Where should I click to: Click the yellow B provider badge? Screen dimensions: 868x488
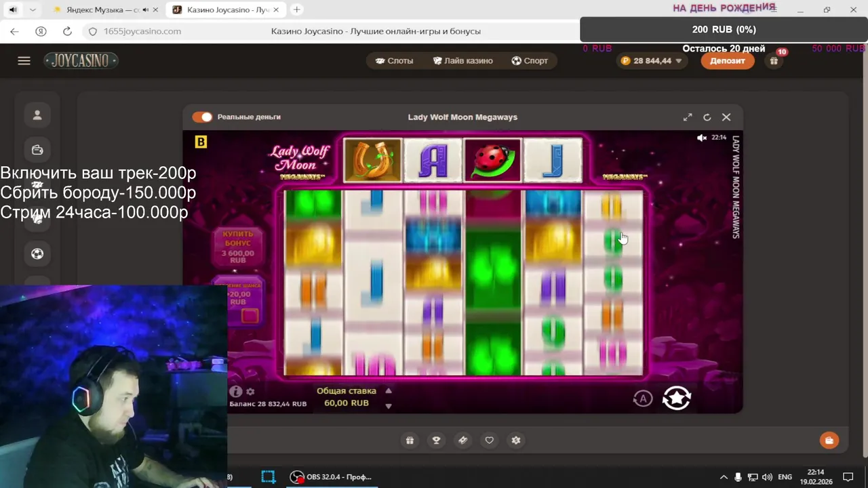click(201, 142)
